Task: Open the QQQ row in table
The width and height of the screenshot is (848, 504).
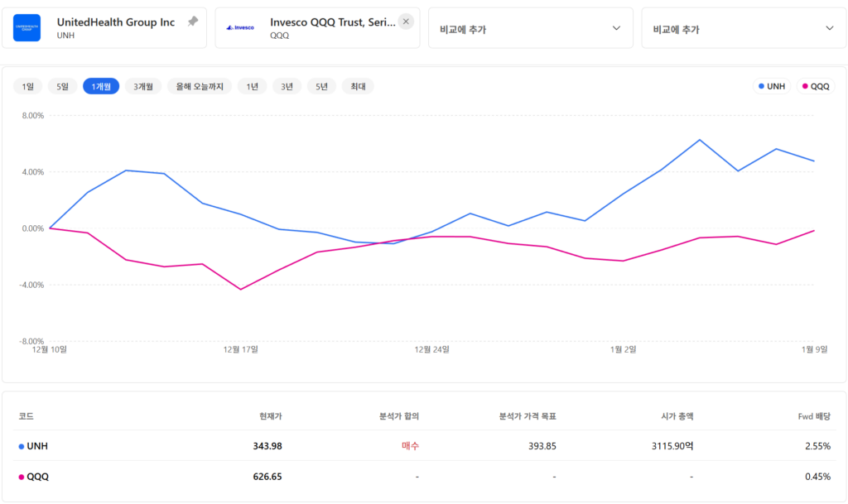Action: (x=38, y=477)
